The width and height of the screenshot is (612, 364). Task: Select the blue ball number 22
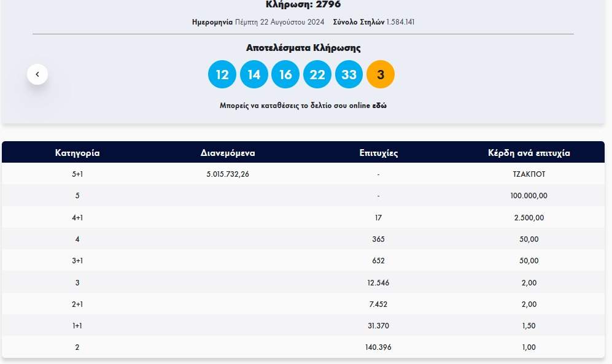(317, 75)
